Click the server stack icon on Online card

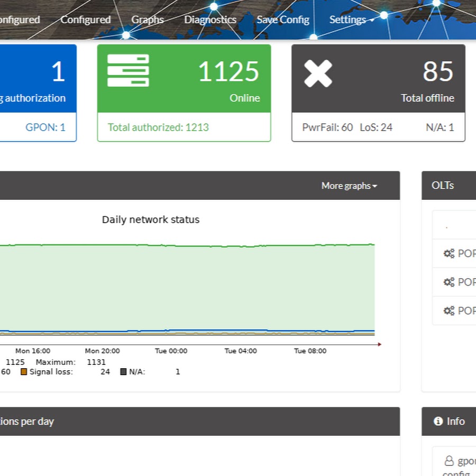tap(128, 70)
